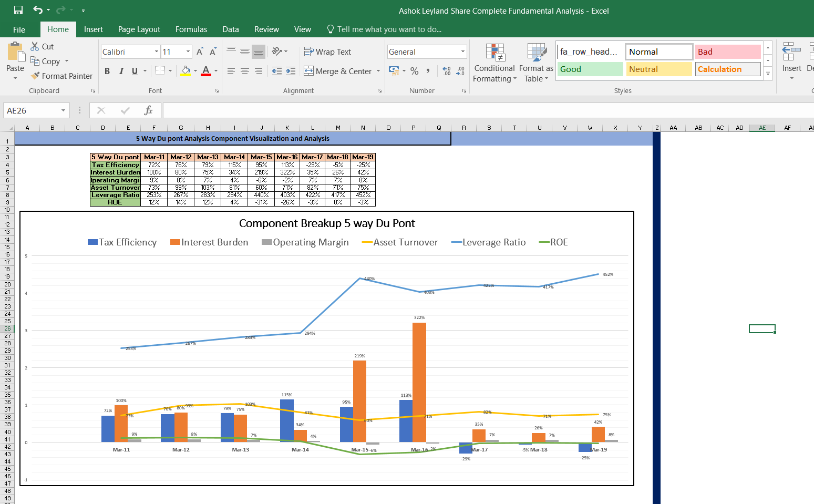Apply the Calculation cell style
This screenshot has height=504, width=814.
click(728, 69)
